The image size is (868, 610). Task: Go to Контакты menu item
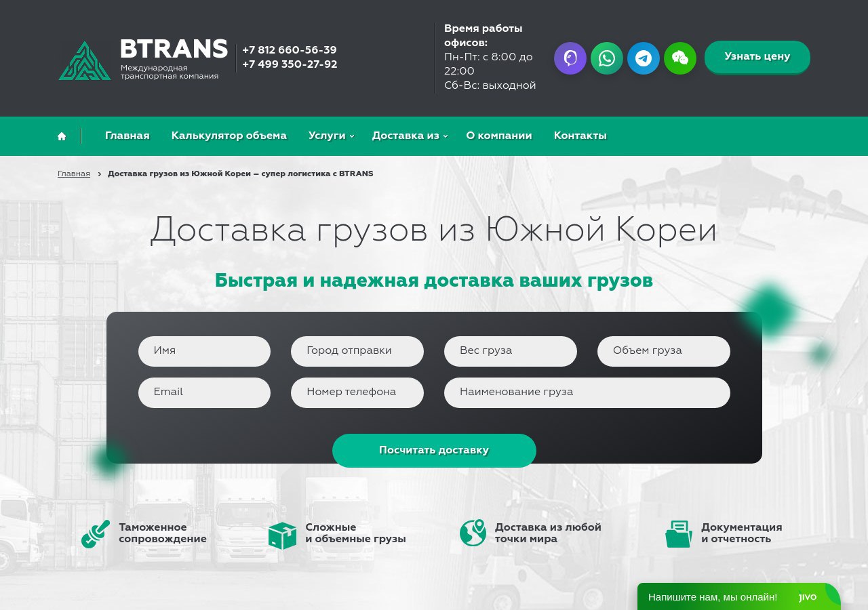(580, 136)
